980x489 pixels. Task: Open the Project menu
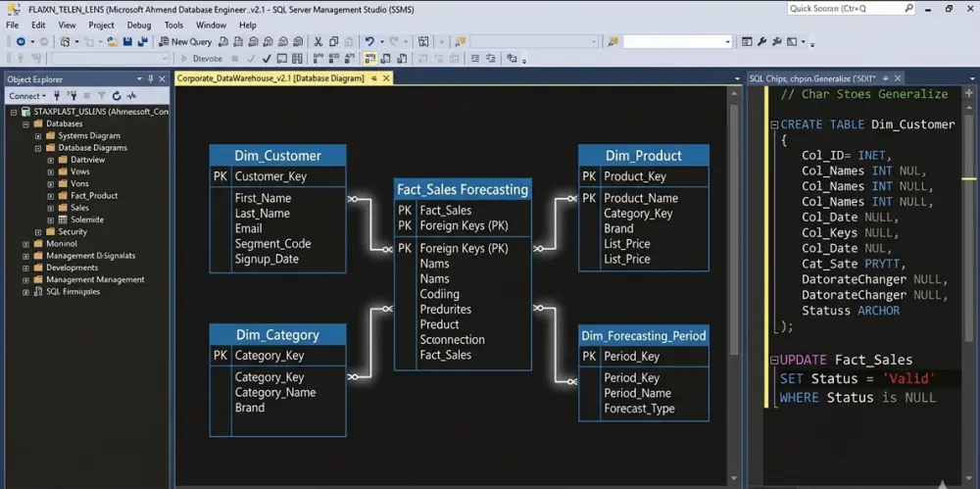pyautogui.click(x=101, y=25)
